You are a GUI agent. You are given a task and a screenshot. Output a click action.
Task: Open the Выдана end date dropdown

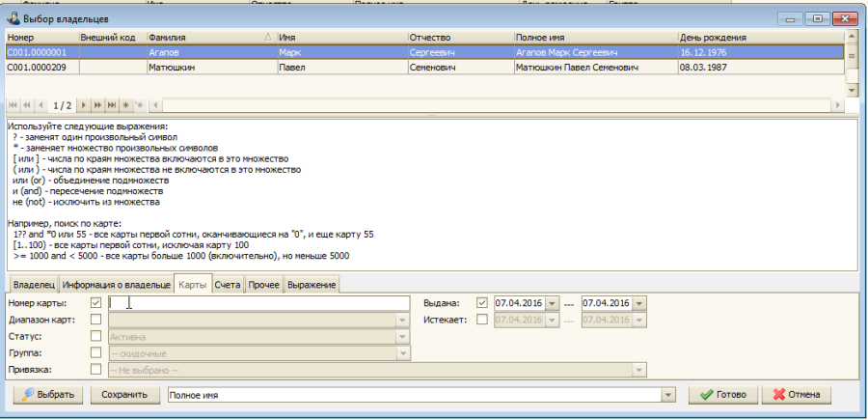coord(639,303)
